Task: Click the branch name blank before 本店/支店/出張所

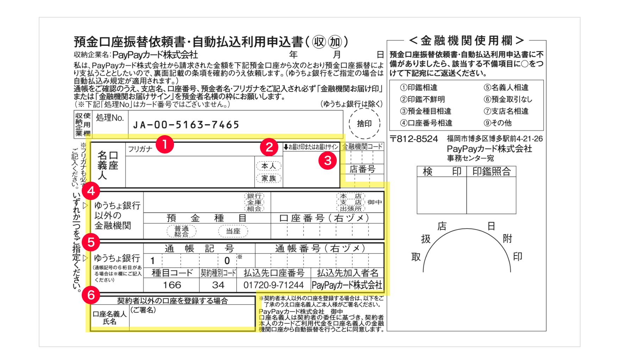Action: coord(304,202)
